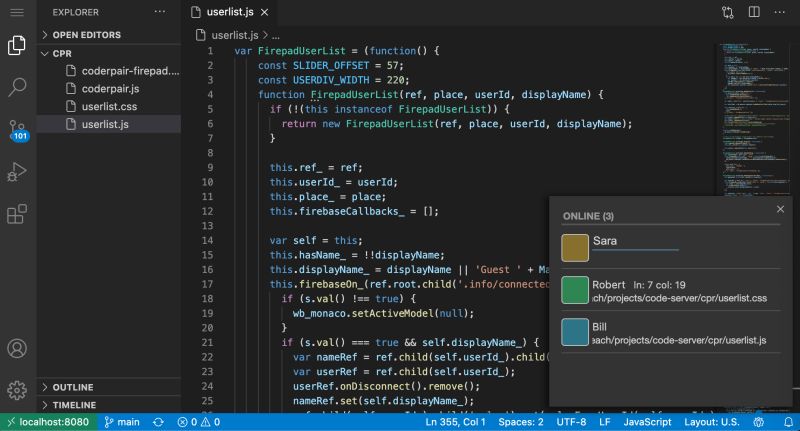Screen dimensions: 800x431
Task: Click the code minimap
Action: [x=754, y=120]
